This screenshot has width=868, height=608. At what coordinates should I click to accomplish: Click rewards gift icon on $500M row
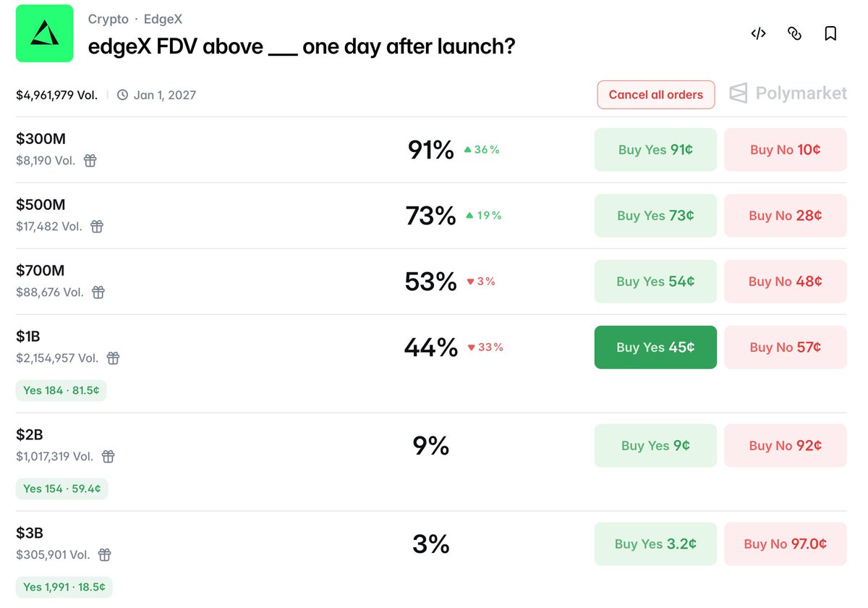click(97, 227)
